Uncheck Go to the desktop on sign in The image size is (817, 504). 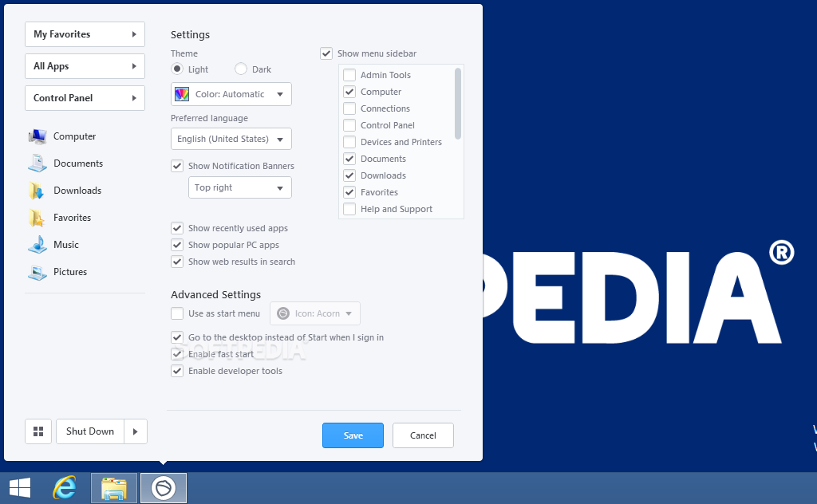point(177,337)
